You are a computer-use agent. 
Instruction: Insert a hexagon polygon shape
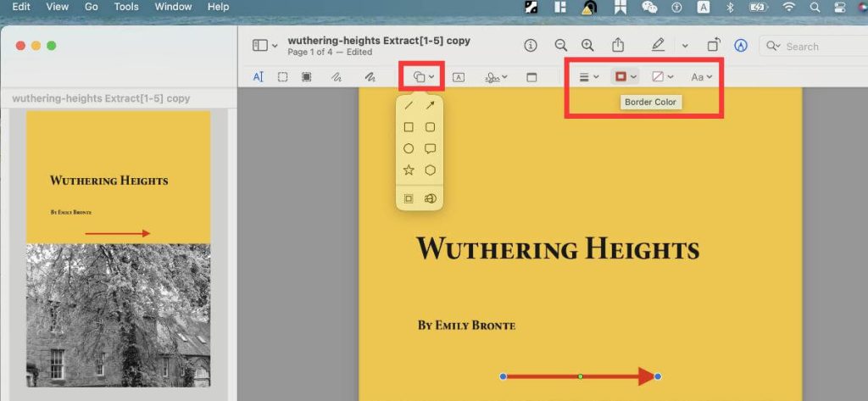pos(430,170)
